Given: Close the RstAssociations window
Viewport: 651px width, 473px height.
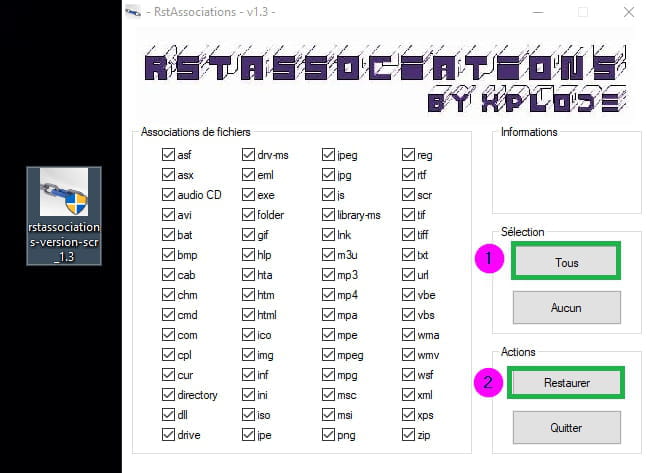Looking at the screenshot, I should (x=629, y=12).
